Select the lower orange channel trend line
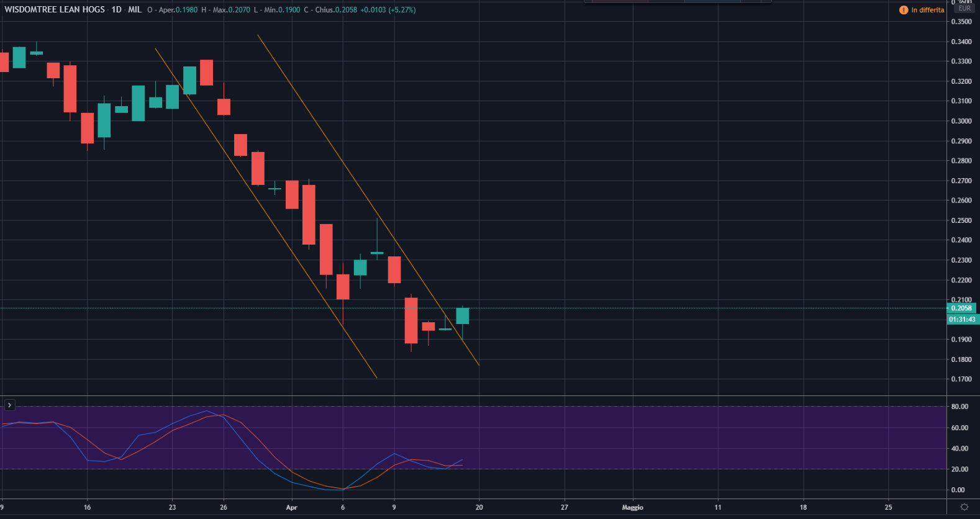The image size is (980, 519). pos(266,213)
